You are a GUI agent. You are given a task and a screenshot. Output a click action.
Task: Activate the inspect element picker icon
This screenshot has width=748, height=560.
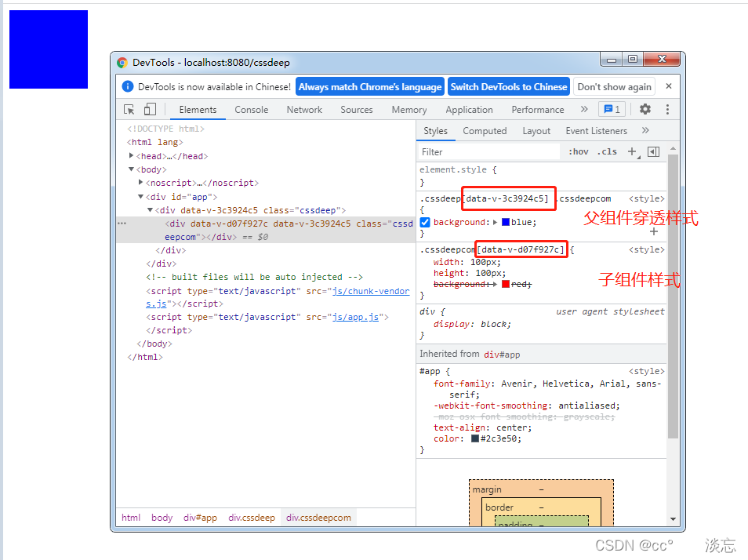point(129,110)
